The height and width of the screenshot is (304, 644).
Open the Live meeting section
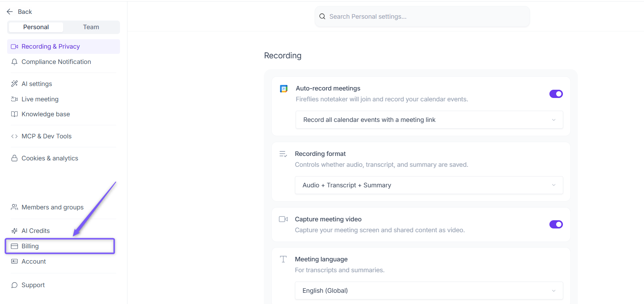click(x=64, y=99)
